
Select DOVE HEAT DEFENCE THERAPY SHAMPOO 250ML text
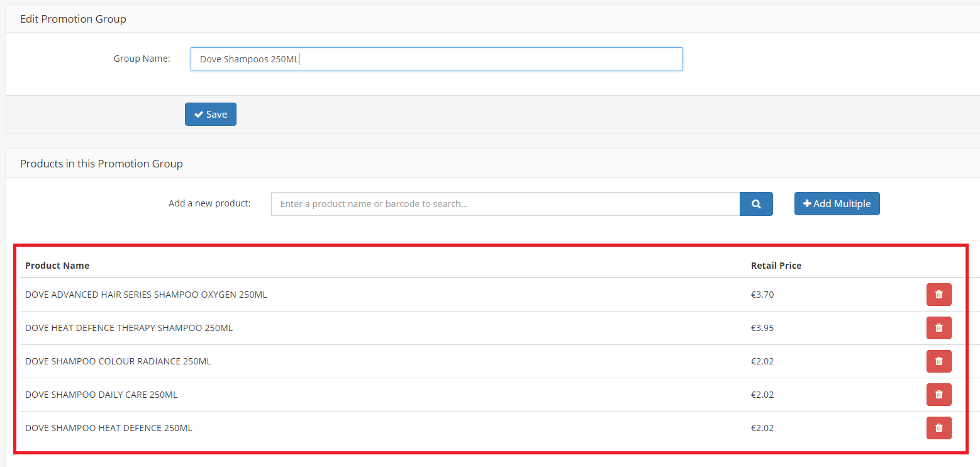pyautogui.click(x=129, y=328)
